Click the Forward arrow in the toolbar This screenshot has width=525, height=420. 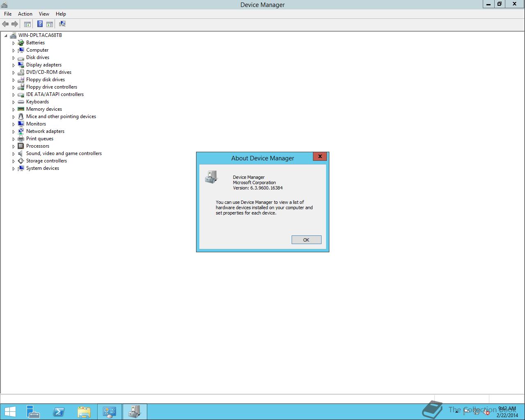[15, 24]
